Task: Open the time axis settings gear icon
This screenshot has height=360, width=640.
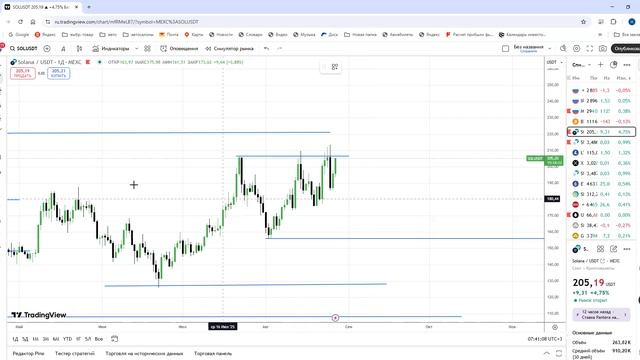Action: click(555, 327)
